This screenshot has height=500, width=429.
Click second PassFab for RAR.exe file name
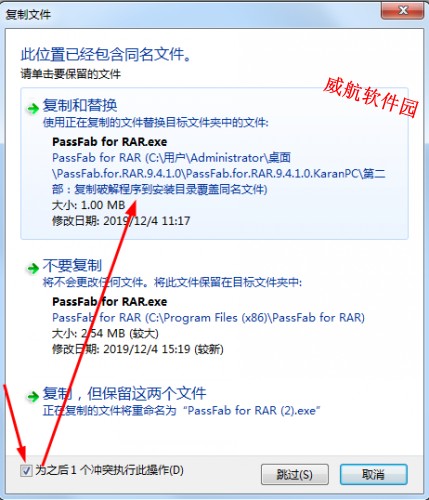[x=110, y=302]
